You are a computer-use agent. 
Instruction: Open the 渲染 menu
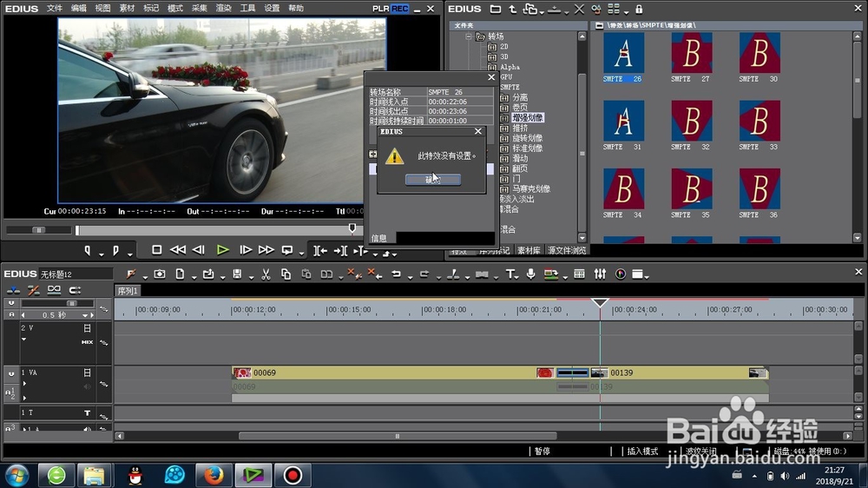[x=223, y=9]
